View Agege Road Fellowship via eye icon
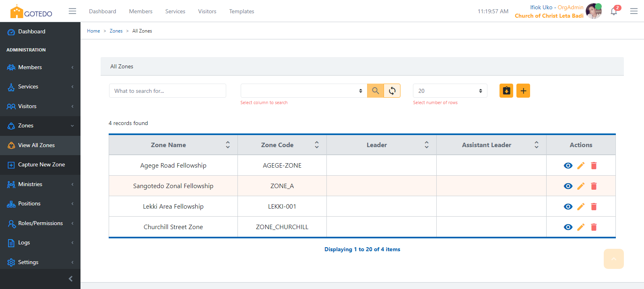Image resolution: width=644 pixels, height=289 pixels. click(568, 166)
